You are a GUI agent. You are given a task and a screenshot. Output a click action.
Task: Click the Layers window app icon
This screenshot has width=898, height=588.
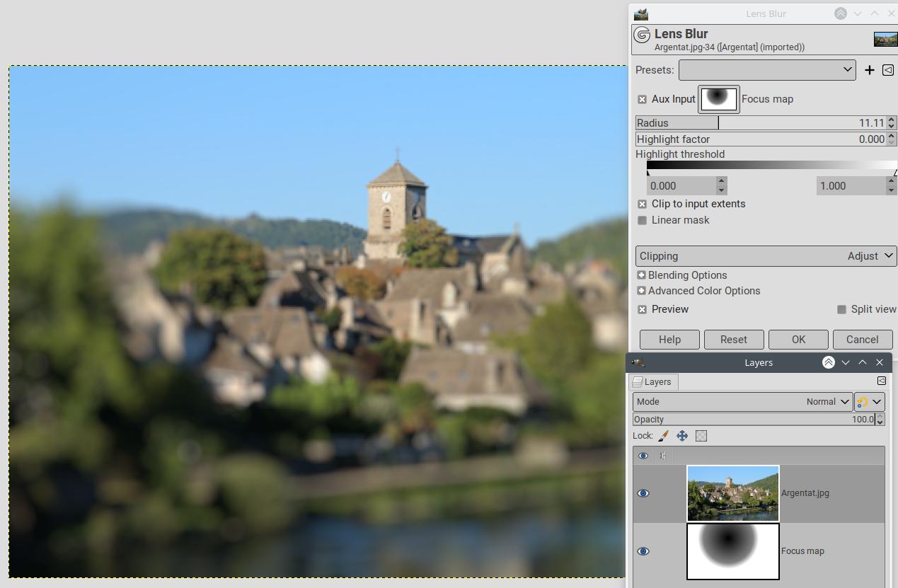pos(638,362)
